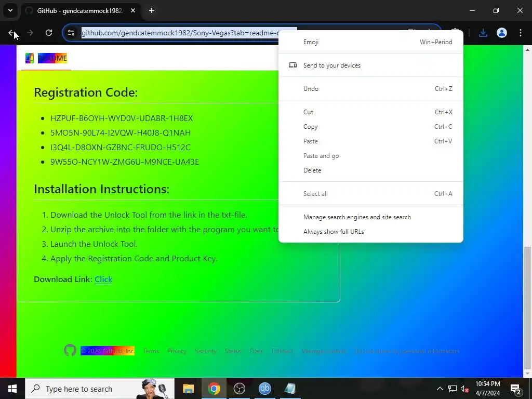Select Paste in the context menu
Viewport: 532px width, 399px height.
click(x=371, y=141)
